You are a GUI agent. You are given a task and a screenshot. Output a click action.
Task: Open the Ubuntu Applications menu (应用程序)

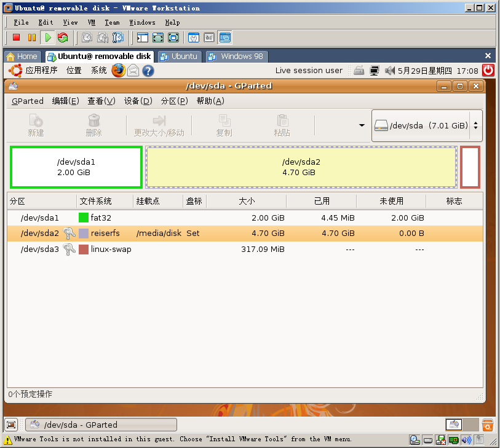tap(41, 71)
